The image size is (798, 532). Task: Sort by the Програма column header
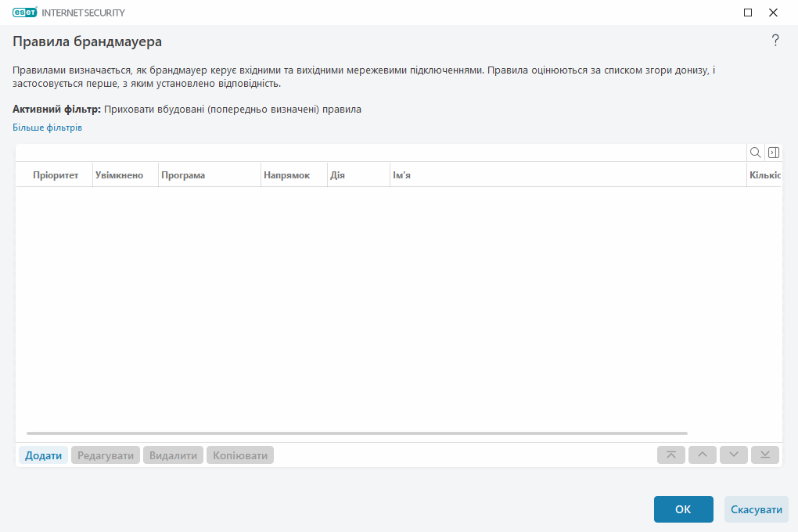tap(183, 175)
